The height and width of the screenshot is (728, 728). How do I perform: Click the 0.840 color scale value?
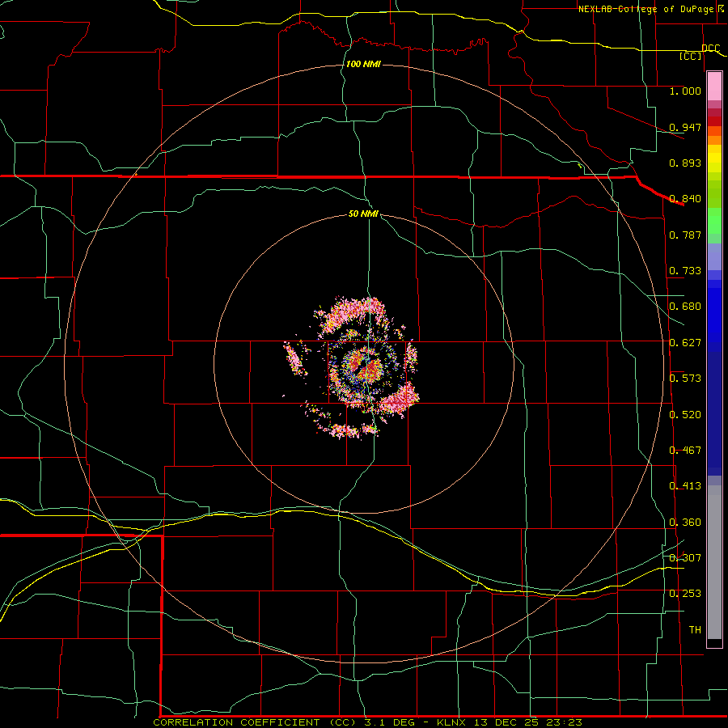[x=685, y=199]
